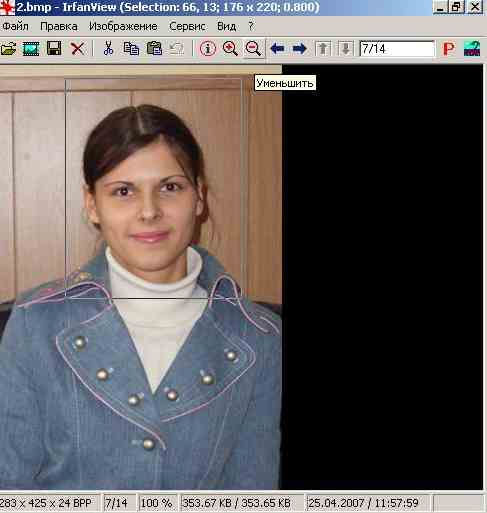Go to previous image with left arrow
The height and width of the screenshot is (513, 487).
point(277,49)
